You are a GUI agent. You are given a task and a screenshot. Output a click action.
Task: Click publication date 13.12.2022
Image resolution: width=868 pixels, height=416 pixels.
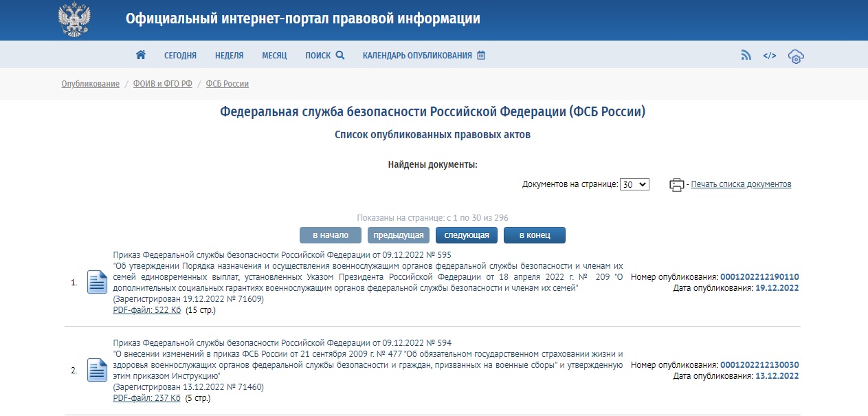(777, 376)
